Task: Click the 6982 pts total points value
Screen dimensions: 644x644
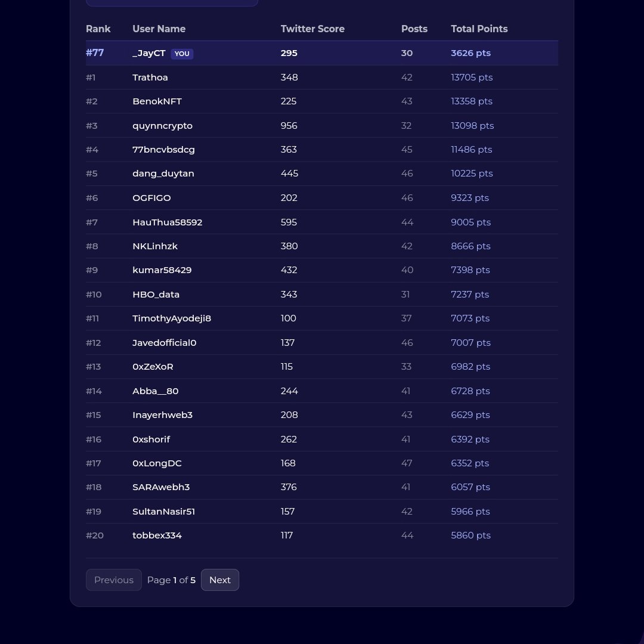Action: (470, 366)
